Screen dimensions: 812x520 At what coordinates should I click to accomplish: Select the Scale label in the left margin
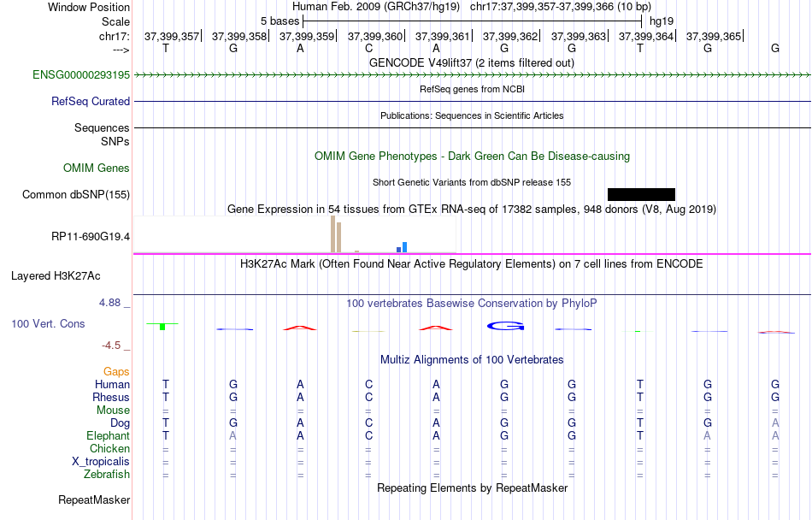click(x=115, y=21)
